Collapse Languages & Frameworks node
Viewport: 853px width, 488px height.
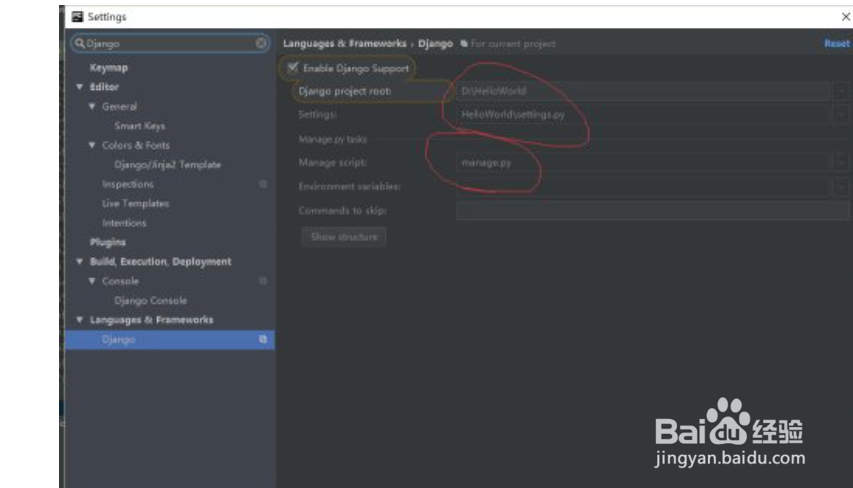click(x=80, y=320)
